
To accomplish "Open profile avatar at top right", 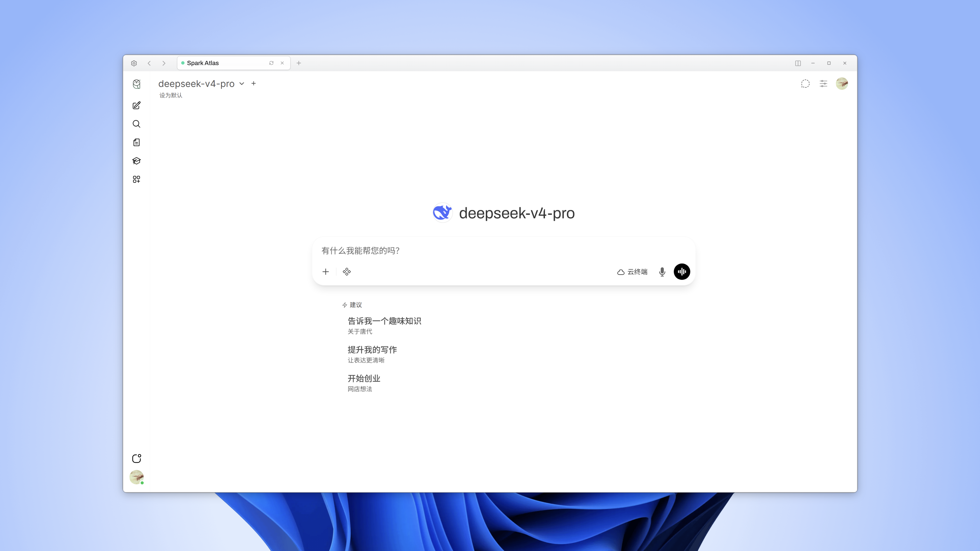I will click(841, 84).
